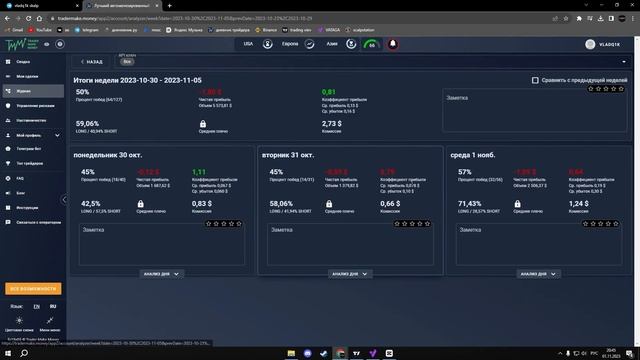Viewport: 640px width, 360px height.
Task: Click the TMM logo in the header
Action: click(21, 44)
